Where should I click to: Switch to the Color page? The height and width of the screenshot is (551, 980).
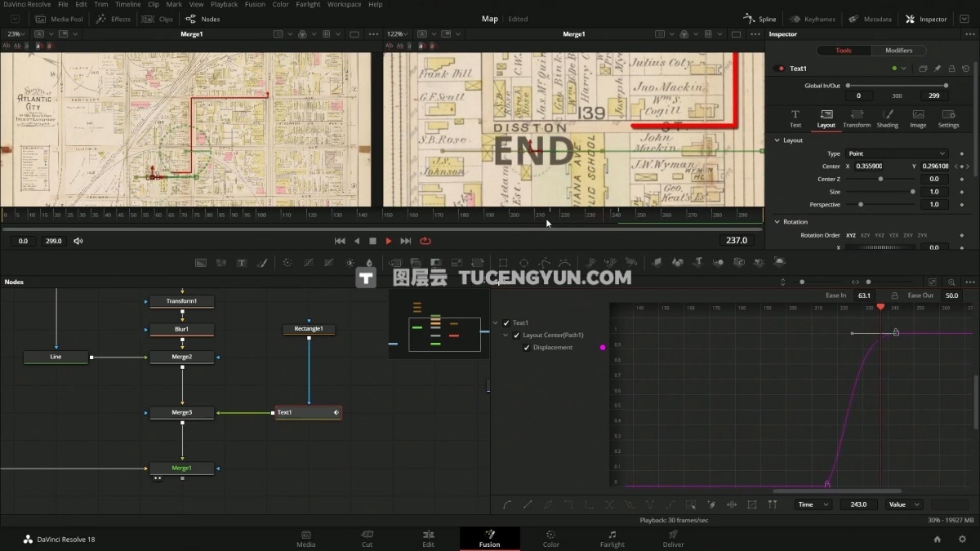(551, 539)
